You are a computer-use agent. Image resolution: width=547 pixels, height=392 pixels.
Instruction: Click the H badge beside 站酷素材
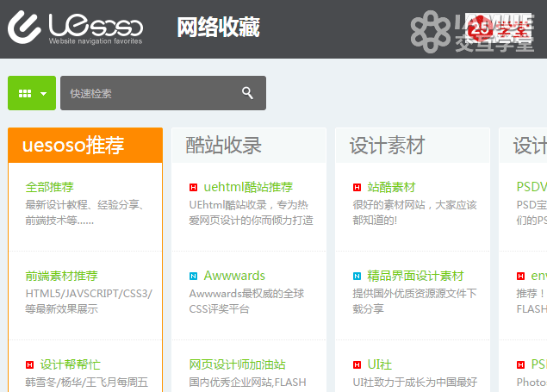[357, 188]
